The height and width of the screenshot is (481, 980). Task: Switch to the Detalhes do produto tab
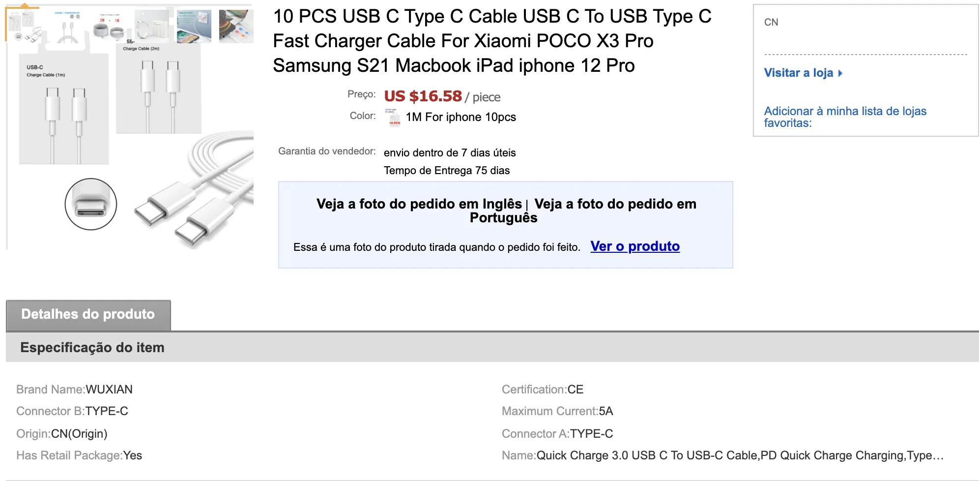click(x=88, y=314)
